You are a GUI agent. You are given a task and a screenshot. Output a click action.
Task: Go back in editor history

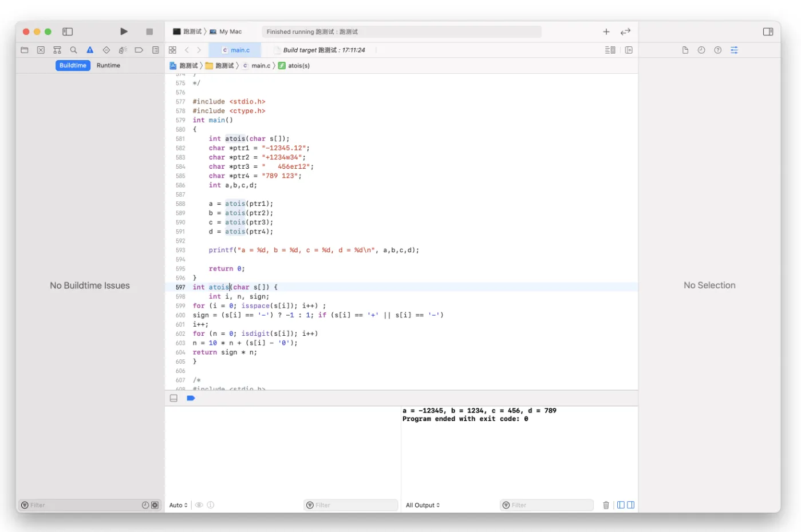(x=187, y=50)
